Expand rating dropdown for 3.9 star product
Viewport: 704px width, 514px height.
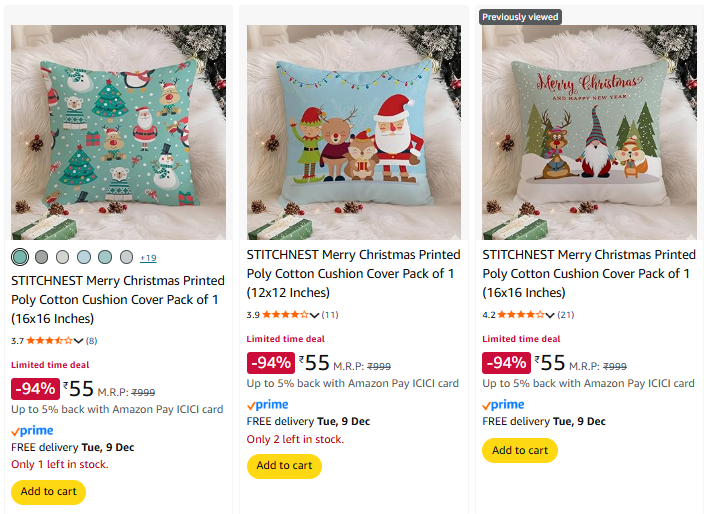click(314, 315)
